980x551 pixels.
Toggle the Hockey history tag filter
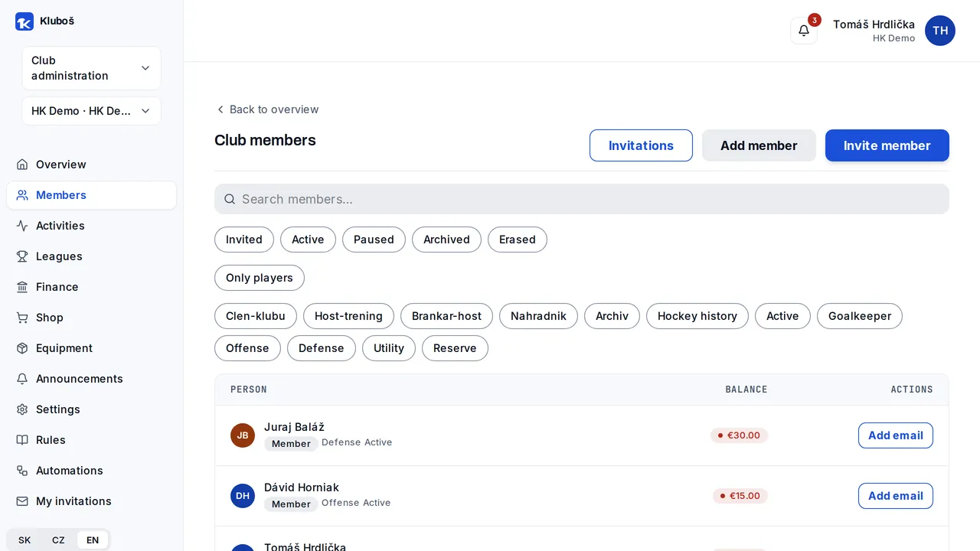click(697, 316)
